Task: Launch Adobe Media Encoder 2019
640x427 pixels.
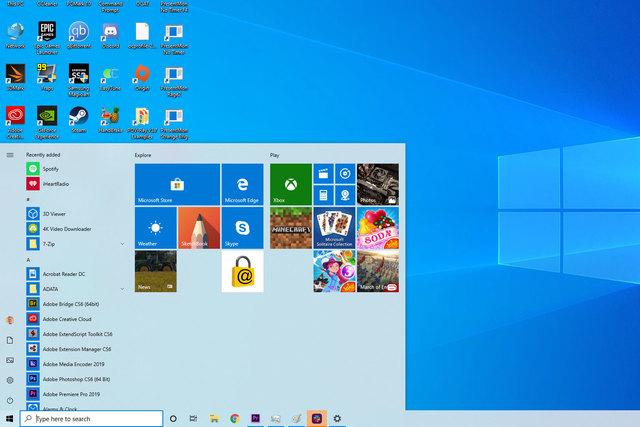Action: pyautogui.click(x=76, y=364)
